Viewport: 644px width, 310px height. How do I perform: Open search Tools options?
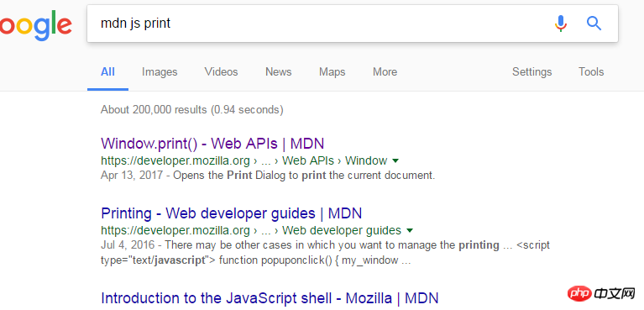tap(591, 72)
